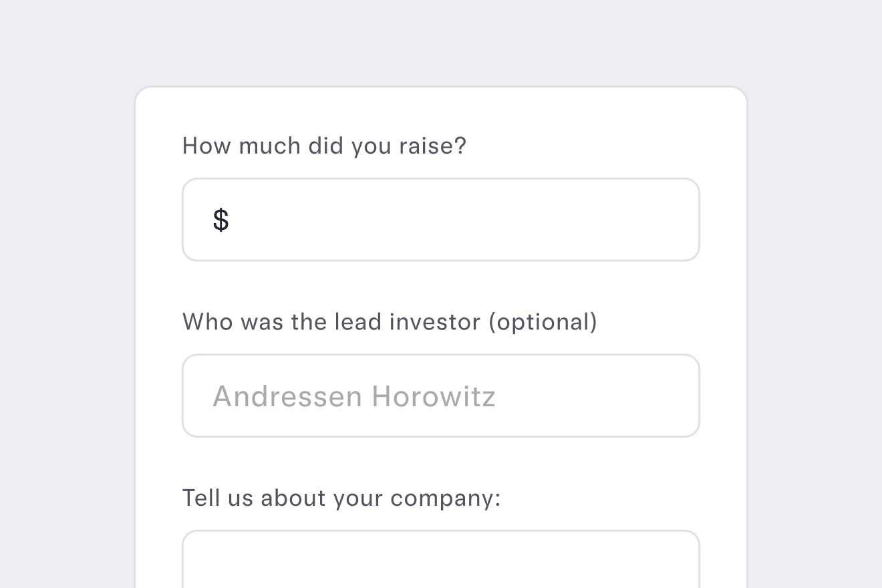Screen dimensions: 882x588
Task: Click the 'Tell us about your company:' label
Action: tap(341, 497)
